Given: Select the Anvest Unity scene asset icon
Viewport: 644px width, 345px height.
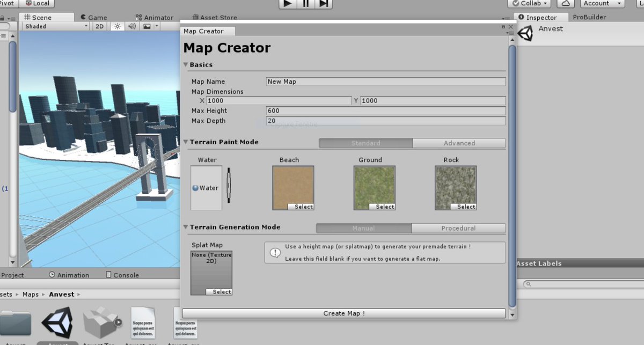Looking at the screenshot, I should [x=57, y=322].
